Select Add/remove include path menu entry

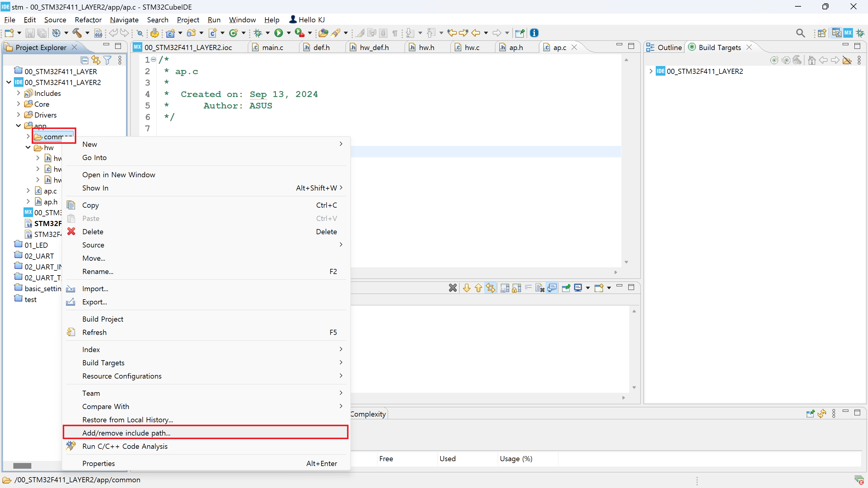[x=126, y=433]
